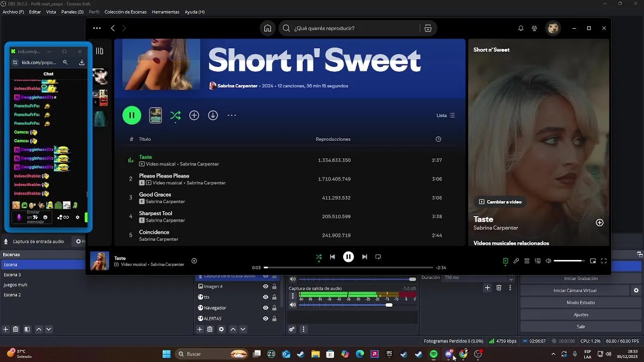This screenshot has width=644, height=362.
Task: Download the album with the arrow icon
Action: point(213,116)
